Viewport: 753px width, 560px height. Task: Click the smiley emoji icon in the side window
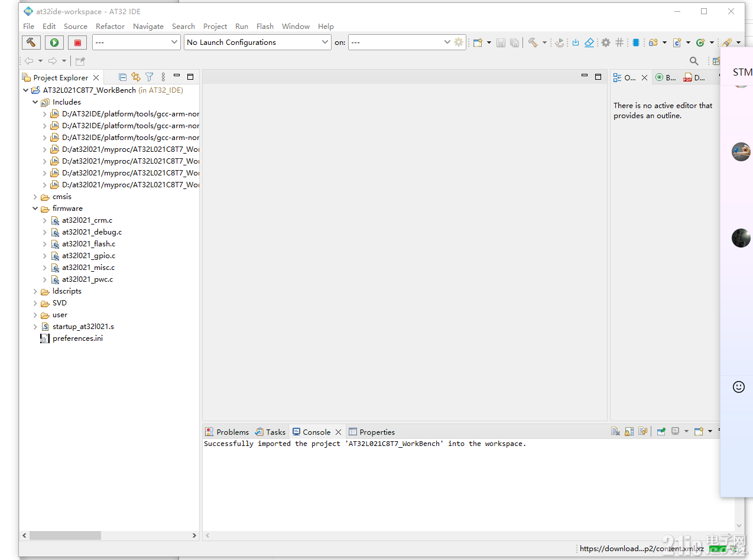coord(739,386)
